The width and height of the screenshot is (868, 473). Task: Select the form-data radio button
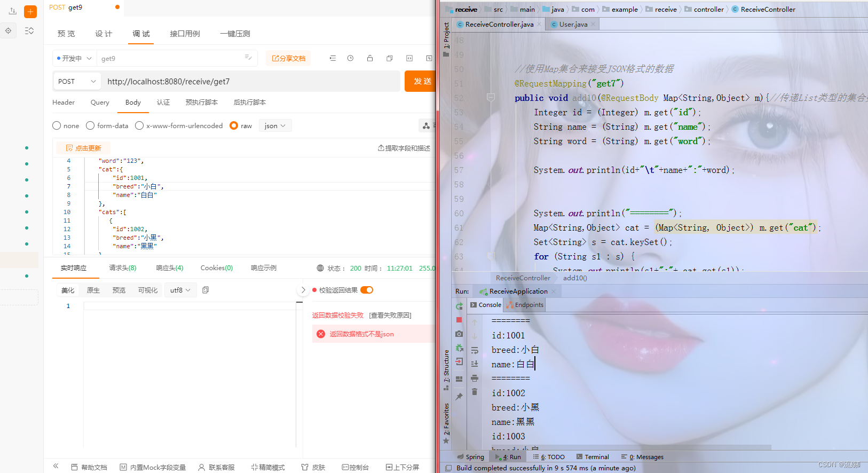click(x=90, y=125)
